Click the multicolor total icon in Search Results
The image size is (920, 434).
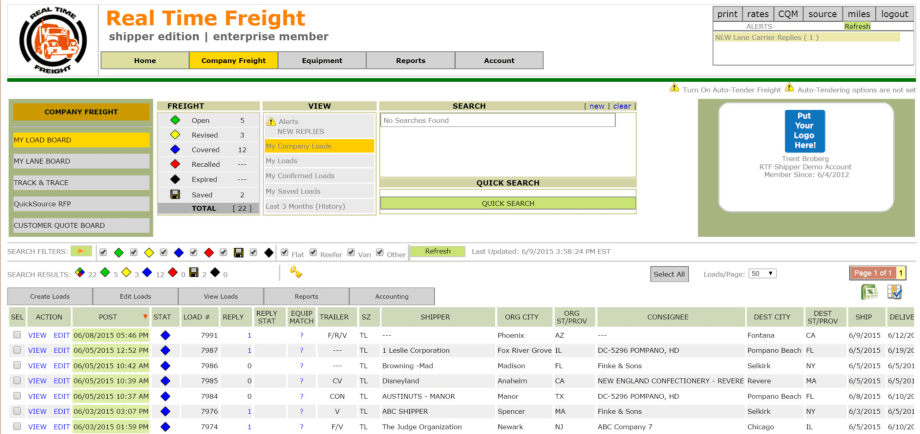(80, 273)
